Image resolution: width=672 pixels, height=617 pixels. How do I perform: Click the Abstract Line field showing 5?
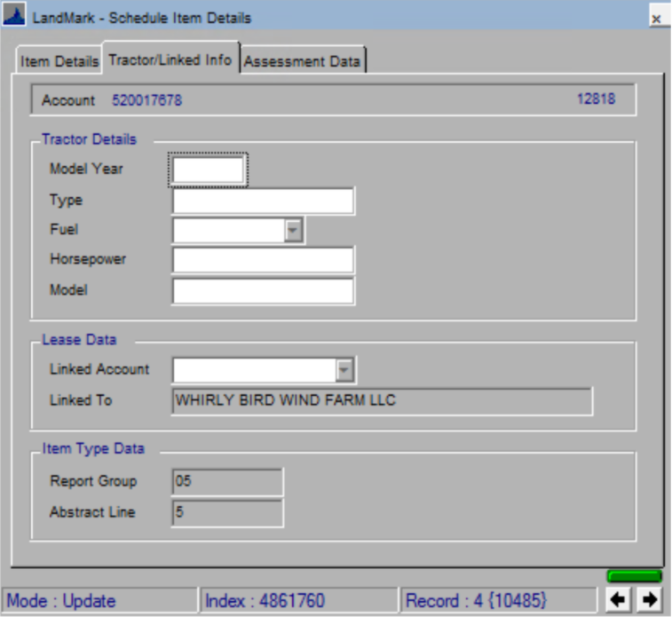[227, 512]
